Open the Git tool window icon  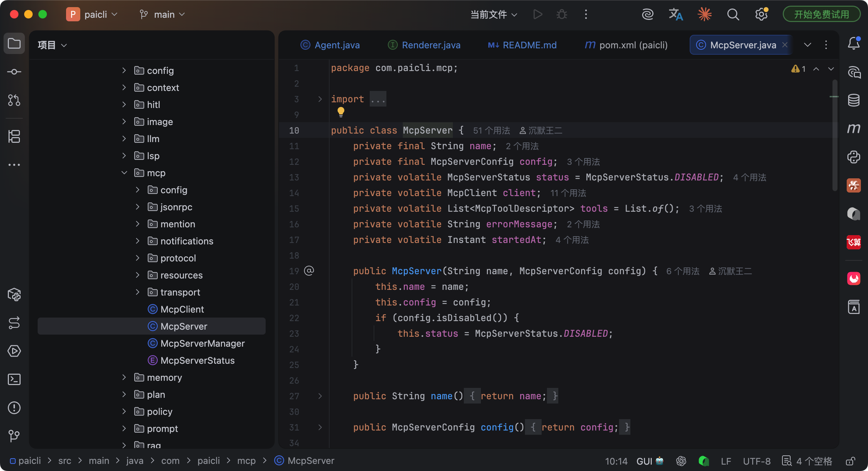click(14, 435)
